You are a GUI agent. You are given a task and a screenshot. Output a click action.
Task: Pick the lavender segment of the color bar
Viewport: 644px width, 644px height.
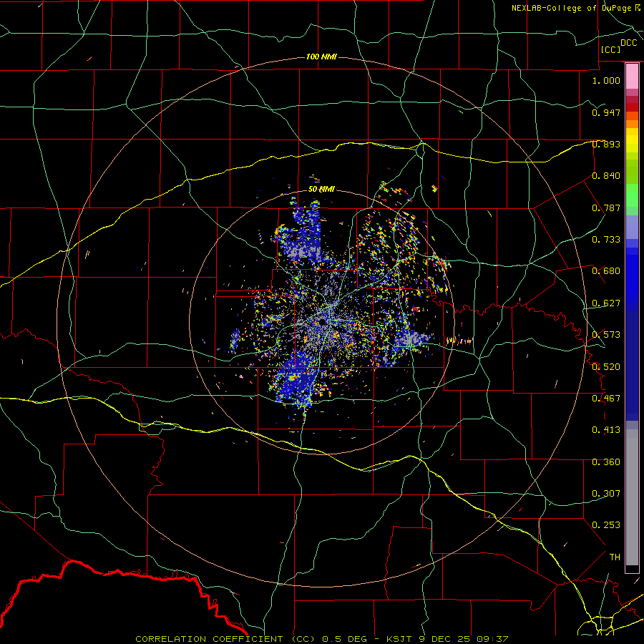tap(632, 227)
